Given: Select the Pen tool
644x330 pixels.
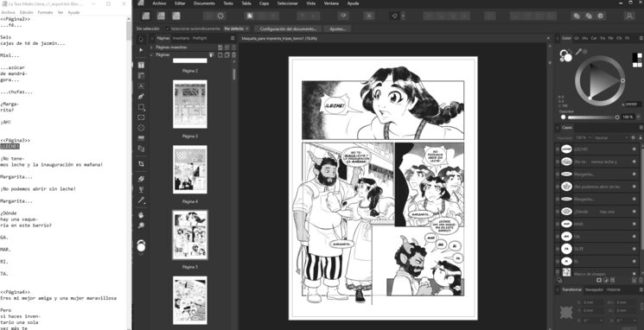Looking at the screenshot, I should (141, 97).
